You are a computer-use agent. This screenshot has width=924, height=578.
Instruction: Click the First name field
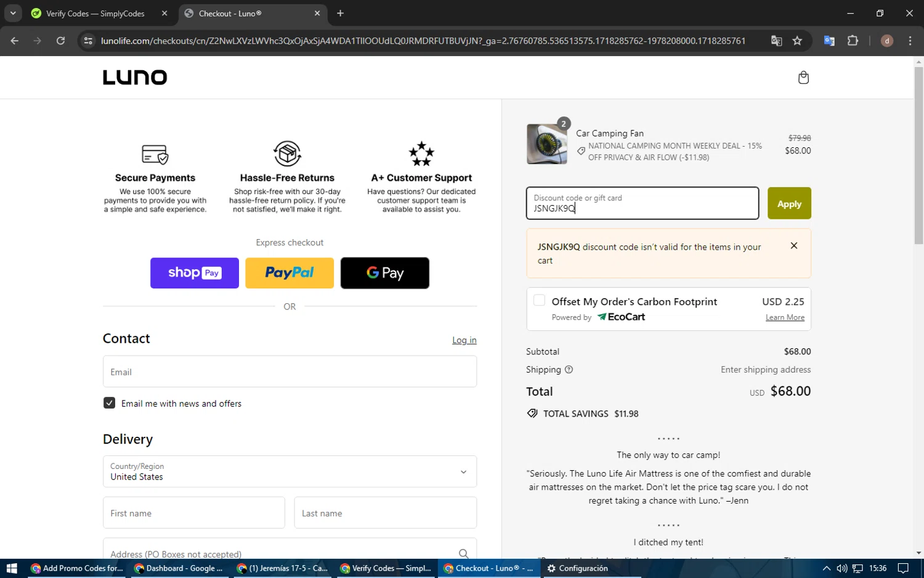pyautogui.click(x=194, y=513)
